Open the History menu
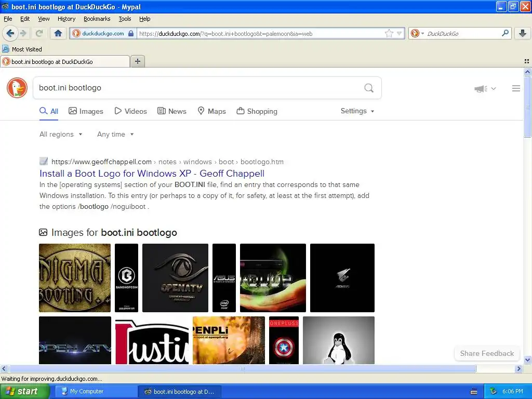This screenshot has height=399, width=532. pyautogui.click(x=66, y=19)
